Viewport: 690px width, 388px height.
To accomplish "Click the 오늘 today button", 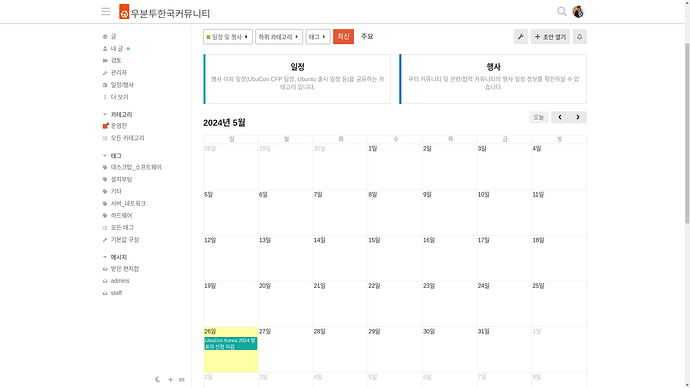I will pos(539,117).
